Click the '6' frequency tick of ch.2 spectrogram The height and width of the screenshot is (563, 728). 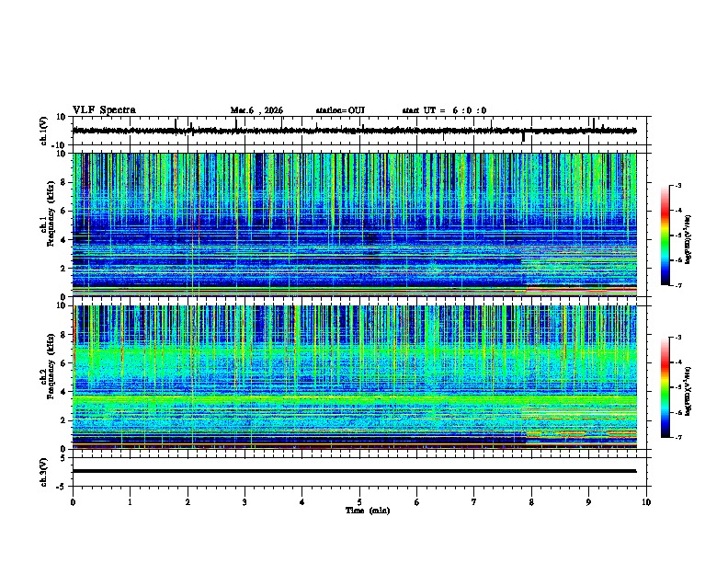coord(64,363)
